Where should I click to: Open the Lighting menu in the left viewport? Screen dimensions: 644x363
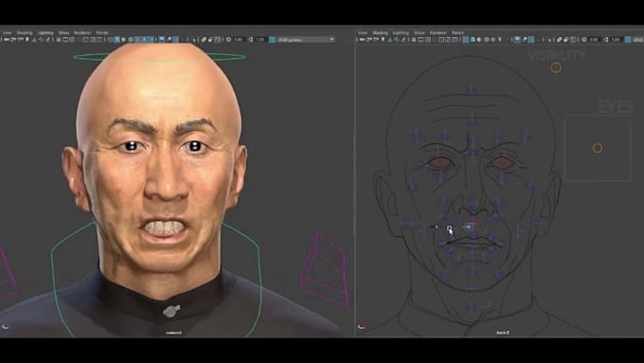point(45,32)
